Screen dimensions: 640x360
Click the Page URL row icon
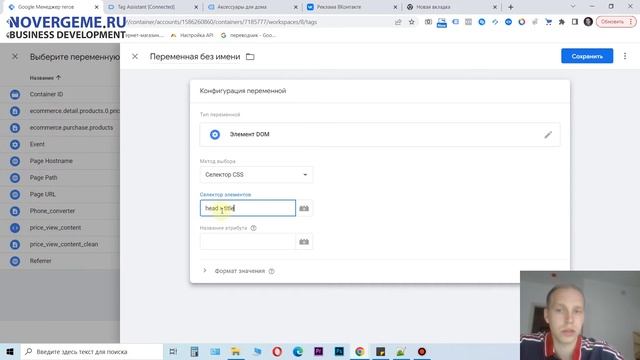15,194
